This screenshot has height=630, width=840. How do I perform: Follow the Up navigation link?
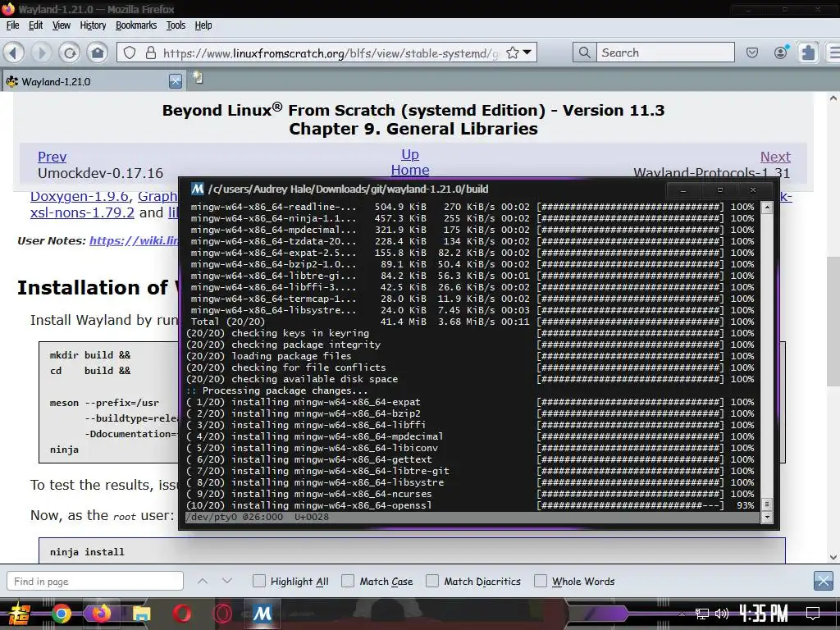pos(410,154)
